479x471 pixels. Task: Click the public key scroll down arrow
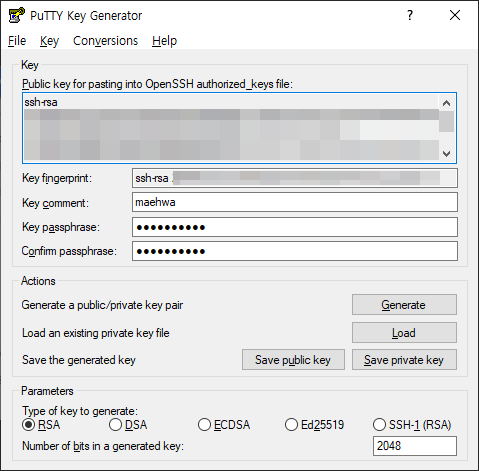pyautogui.click(x=447, y=154)
